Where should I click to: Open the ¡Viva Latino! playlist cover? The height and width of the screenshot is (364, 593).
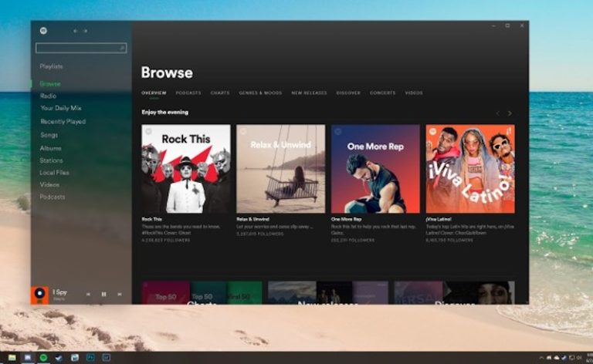470,169
